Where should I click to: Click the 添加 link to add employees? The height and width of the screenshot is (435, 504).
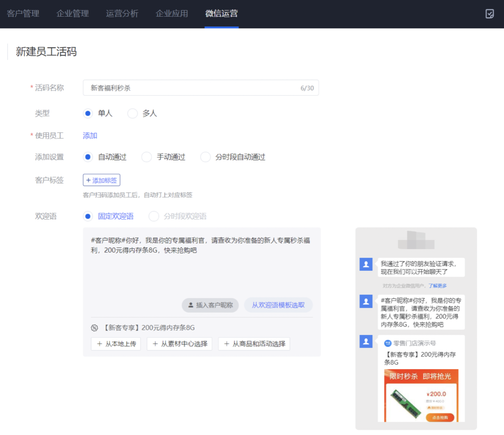point(90,136)
